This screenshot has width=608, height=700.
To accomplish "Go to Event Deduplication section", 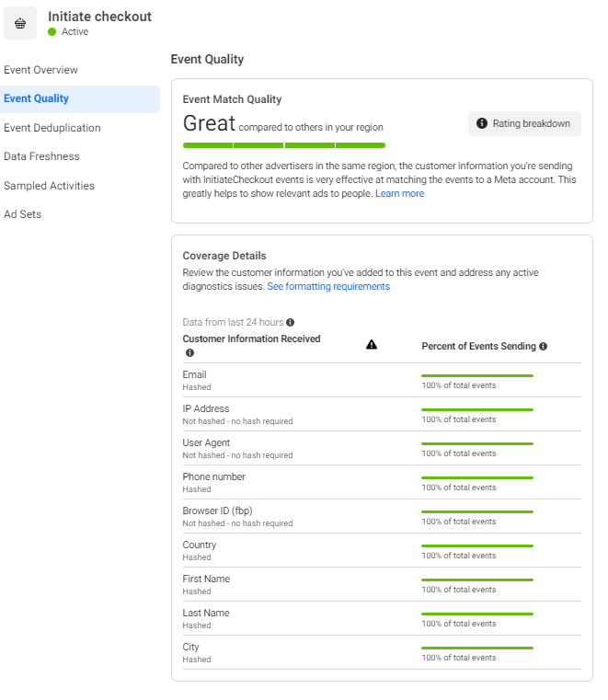I will pos(52,128).
